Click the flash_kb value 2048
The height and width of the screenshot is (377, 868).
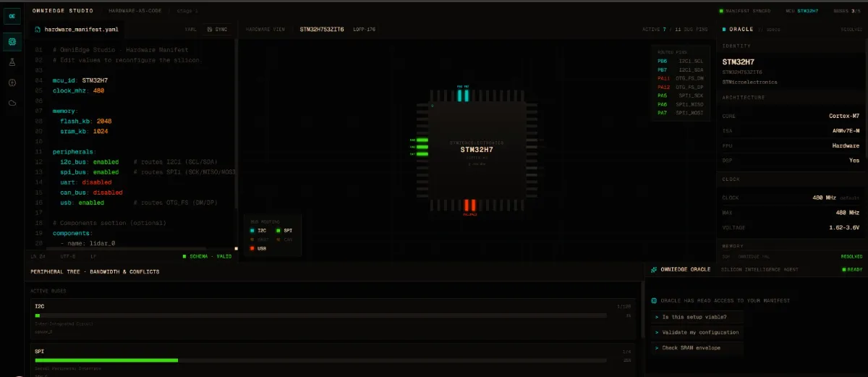[103, 121]
